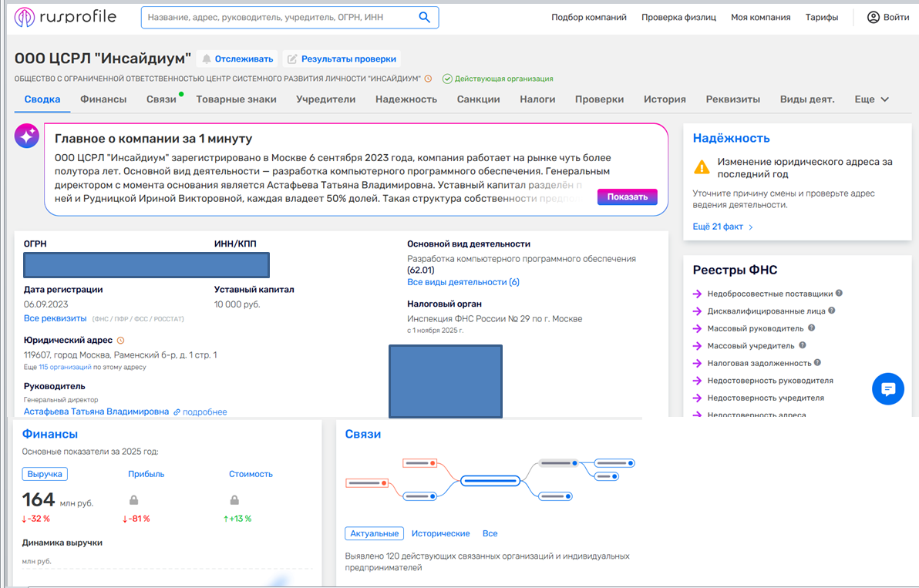
Task: Open the Санкции tab
Action: tap(478, 99)
